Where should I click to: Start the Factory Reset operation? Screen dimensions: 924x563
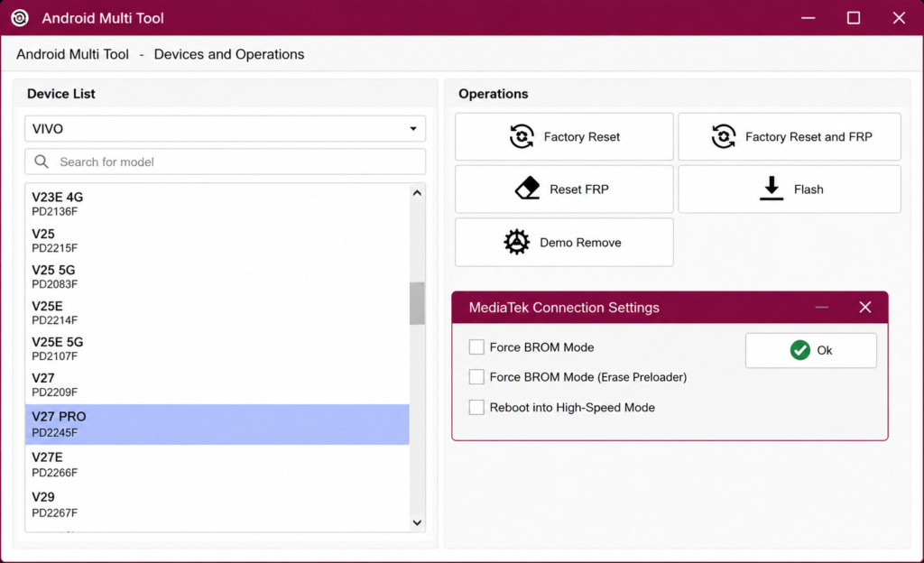tap(564, 136)
